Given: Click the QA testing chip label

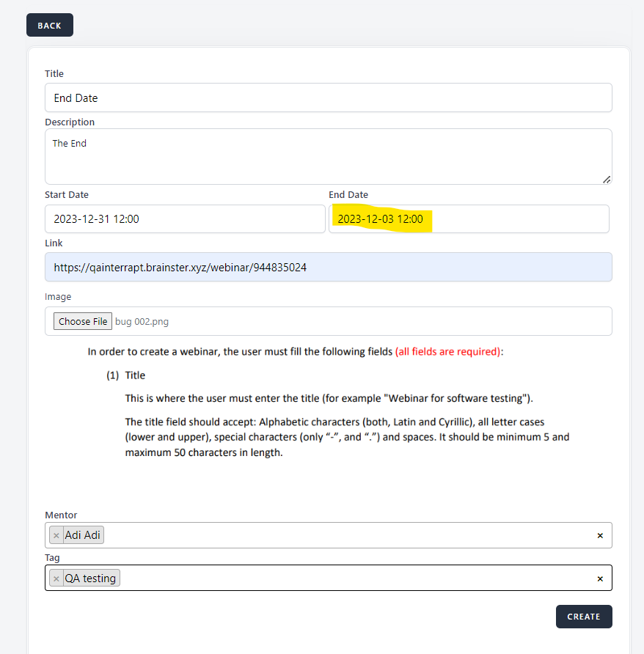Looking at the screenshot, I should (x=90, y=578).
